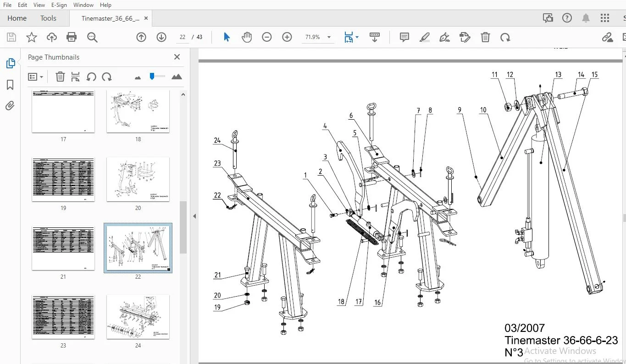Close the Tinemaster document tab

(146, 18)
